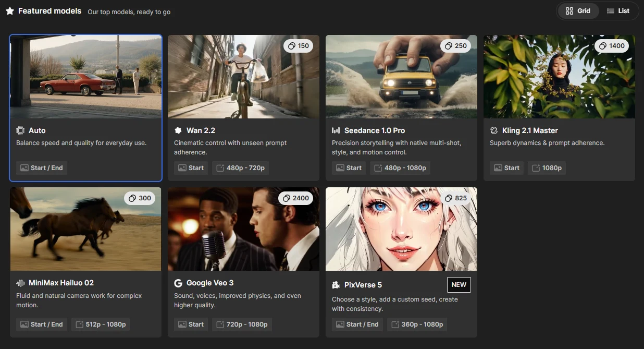Screen dimensions: 644x349
Task: Click the 825 credits badge on PixVerse 5
Action: [456, 198]
